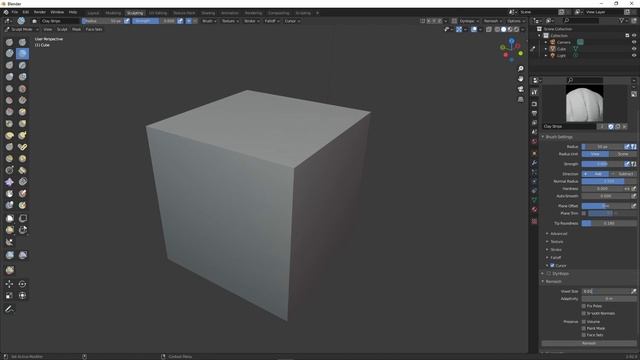Open the Face Sets viewport menu

(x=94, y=29)
